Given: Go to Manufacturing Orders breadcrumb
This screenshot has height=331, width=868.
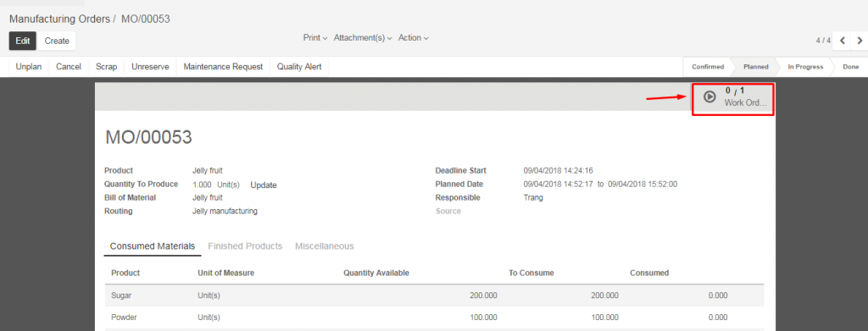Looking at the screenshot, I should point(60,19).
